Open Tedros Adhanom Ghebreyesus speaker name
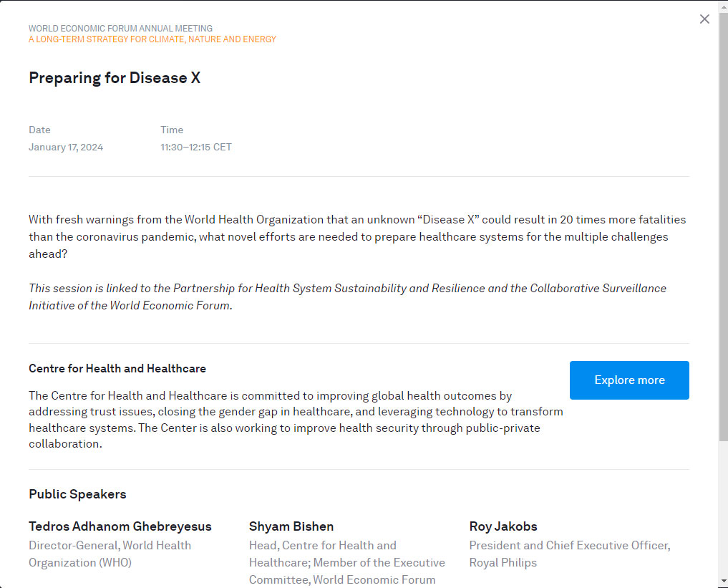The height and width of the screenshot is (588, 728). [x=120, y=526]
